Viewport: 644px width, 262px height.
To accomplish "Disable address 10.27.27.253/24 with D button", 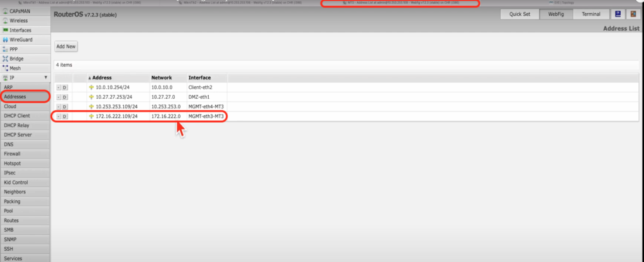I will point(65,97).
